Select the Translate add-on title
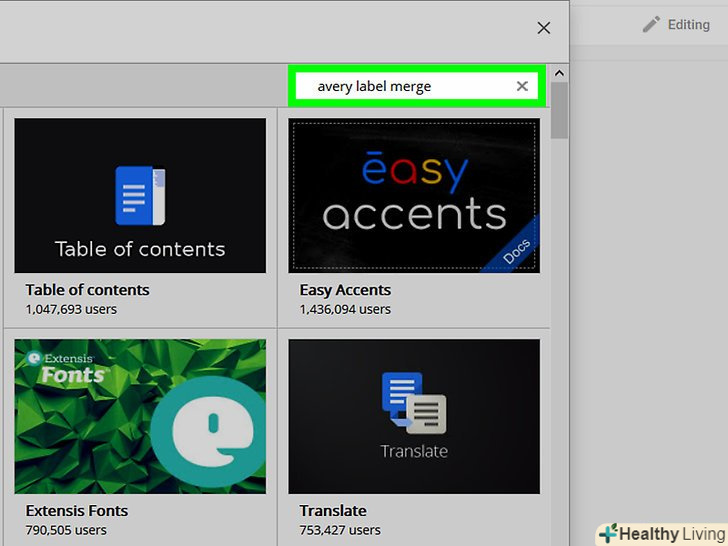Screen dimensions: 728x546 click(x=333, y=511)
